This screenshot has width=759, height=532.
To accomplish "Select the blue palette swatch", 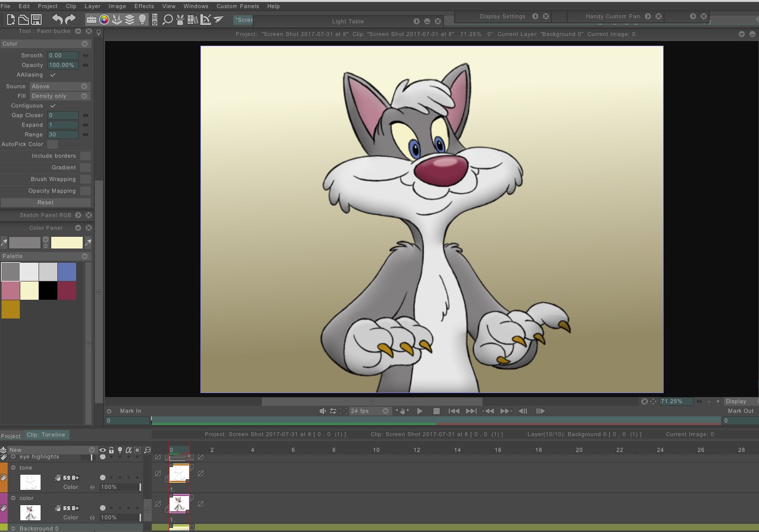I will point(67,272).
